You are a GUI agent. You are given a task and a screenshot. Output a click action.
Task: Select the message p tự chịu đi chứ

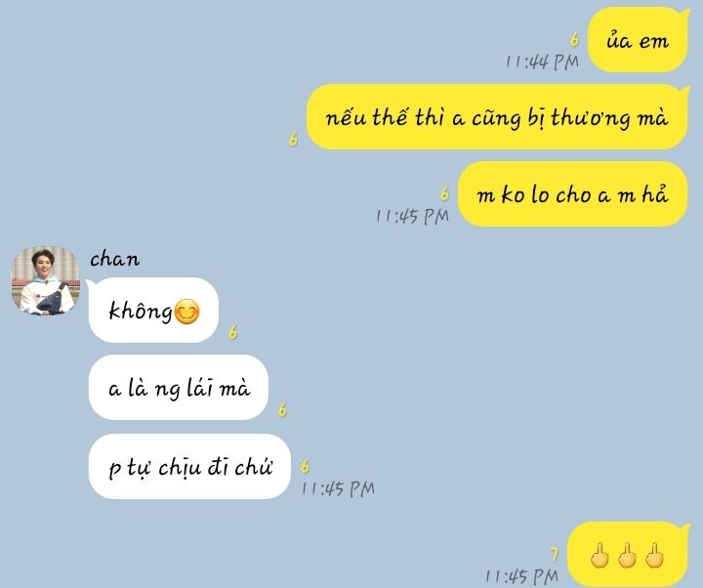point(189,467)
